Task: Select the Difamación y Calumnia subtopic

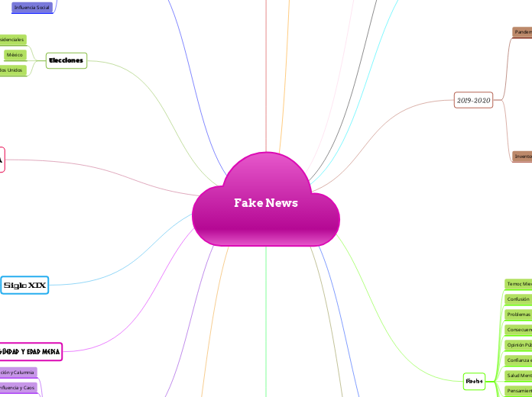Action: pos(17,372)
